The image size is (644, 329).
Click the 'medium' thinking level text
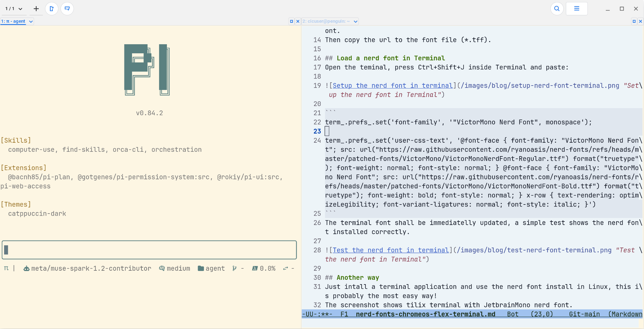(x=178, y=268)
